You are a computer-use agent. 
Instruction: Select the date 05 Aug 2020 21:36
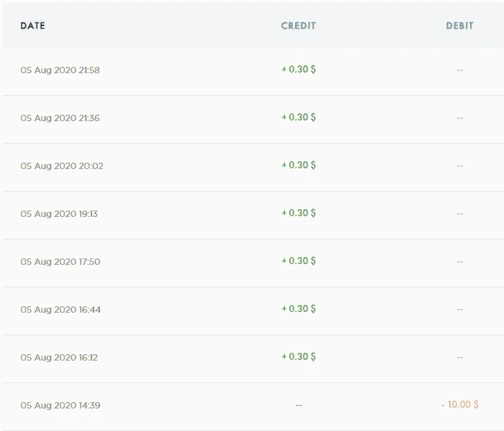pos(60,118)
